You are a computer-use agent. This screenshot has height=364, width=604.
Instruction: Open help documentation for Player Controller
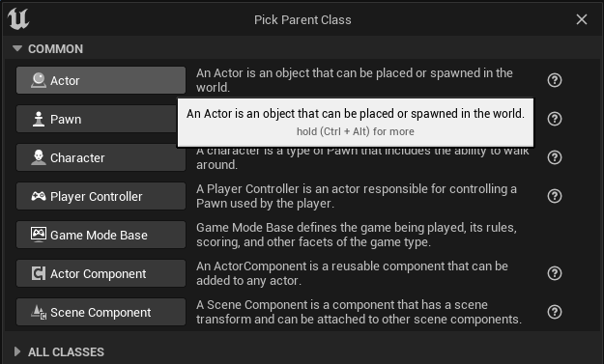point(555,196)
